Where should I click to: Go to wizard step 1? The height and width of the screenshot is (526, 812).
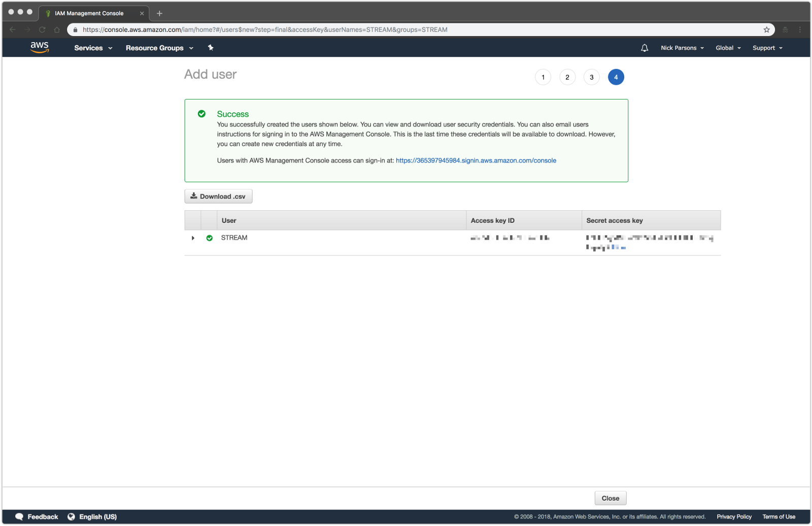tap(543, 77)
